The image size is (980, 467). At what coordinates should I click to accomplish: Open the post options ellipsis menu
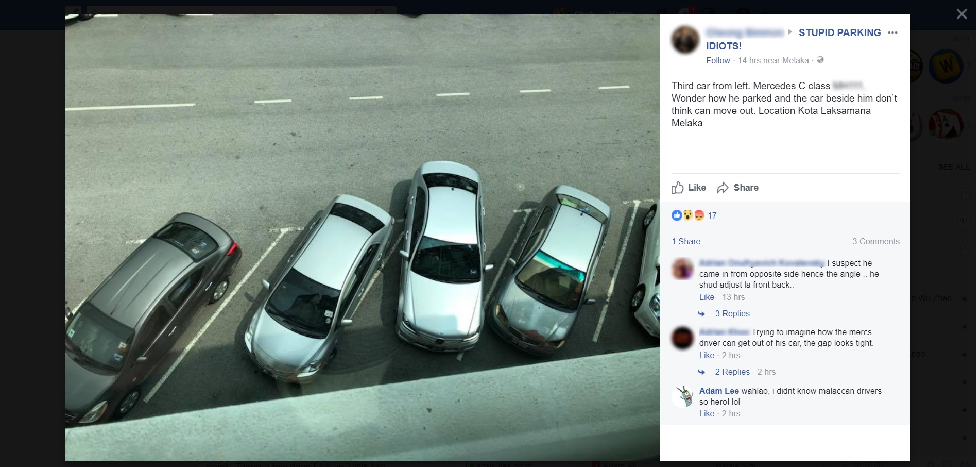coord(893,32)
